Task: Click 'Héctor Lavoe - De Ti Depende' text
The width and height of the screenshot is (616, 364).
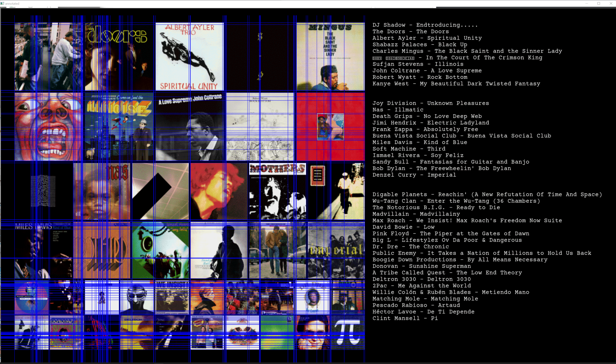Action: pos(423,312)
